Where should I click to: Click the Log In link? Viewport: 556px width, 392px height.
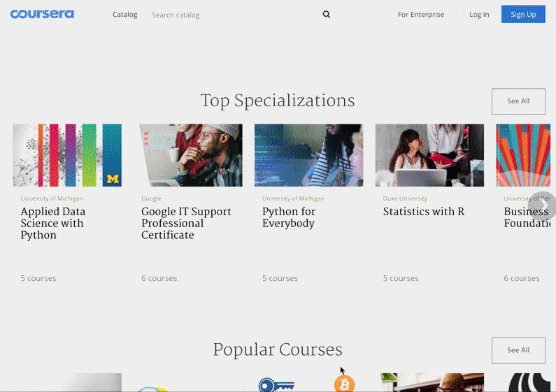[x=479, y=15]
